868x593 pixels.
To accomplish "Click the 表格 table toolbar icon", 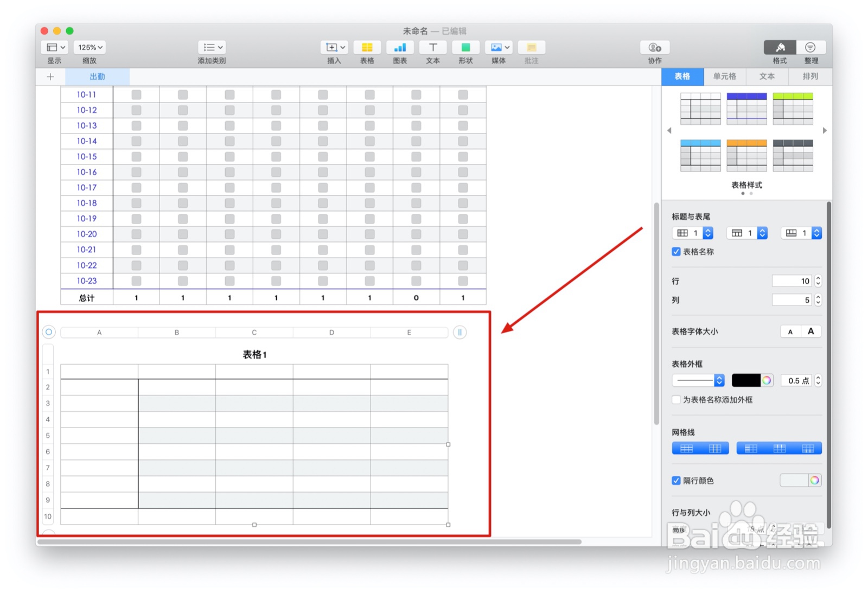I will [367, 47].
